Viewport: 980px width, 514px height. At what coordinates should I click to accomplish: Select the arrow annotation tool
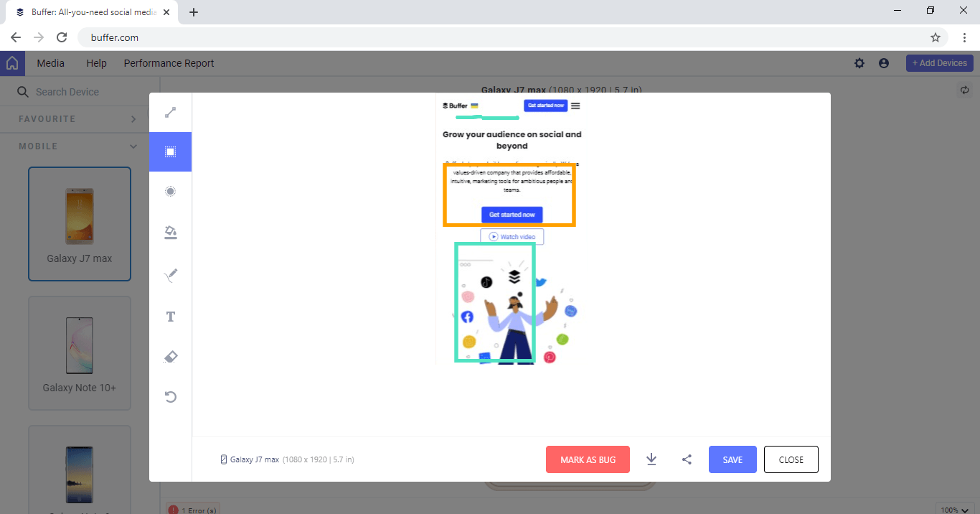170,112
